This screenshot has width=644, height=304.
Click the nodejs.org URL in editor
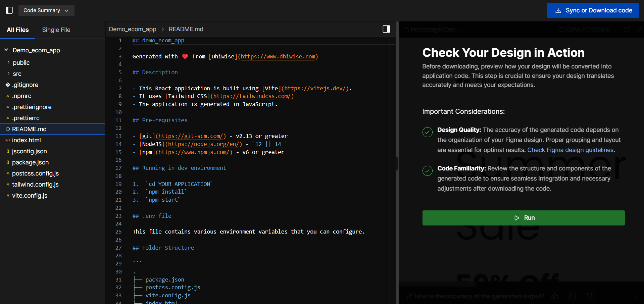tap(203, 144)
